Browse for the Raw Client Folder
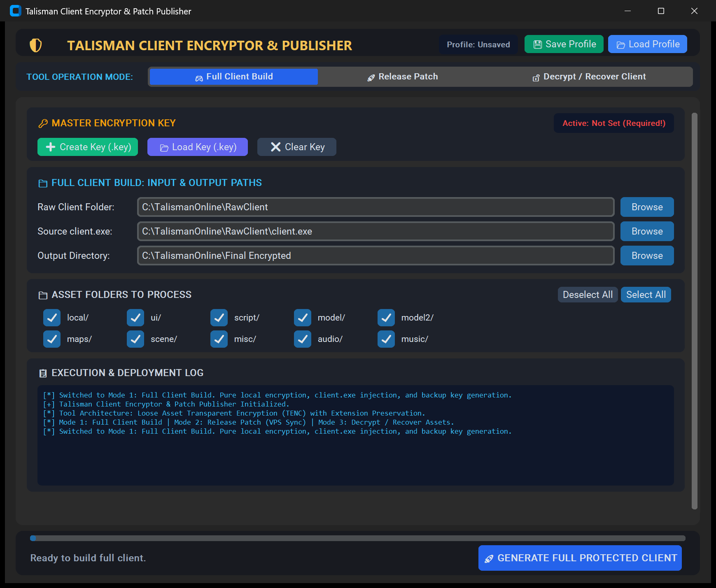 point(647,207)
